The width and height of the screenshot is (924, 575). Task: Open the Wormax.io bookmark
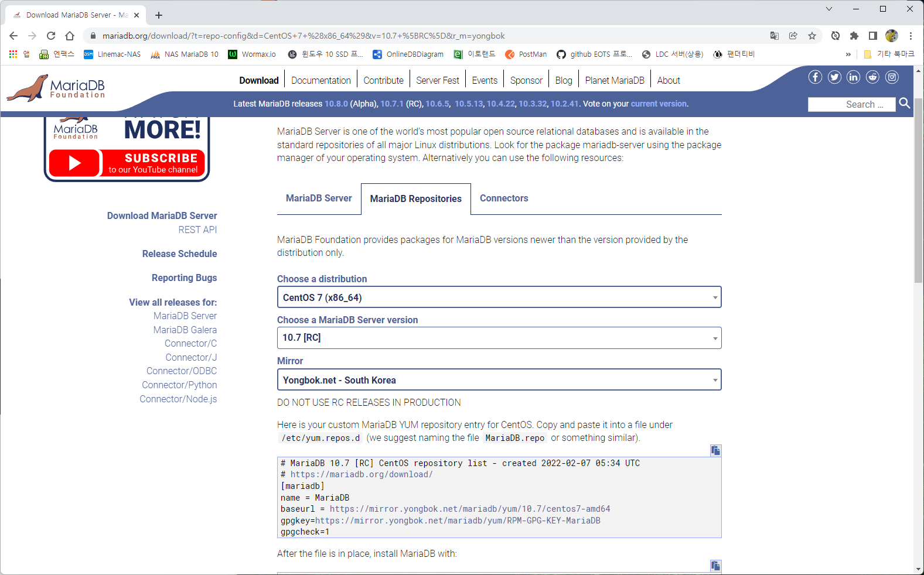tap(252, 54)
